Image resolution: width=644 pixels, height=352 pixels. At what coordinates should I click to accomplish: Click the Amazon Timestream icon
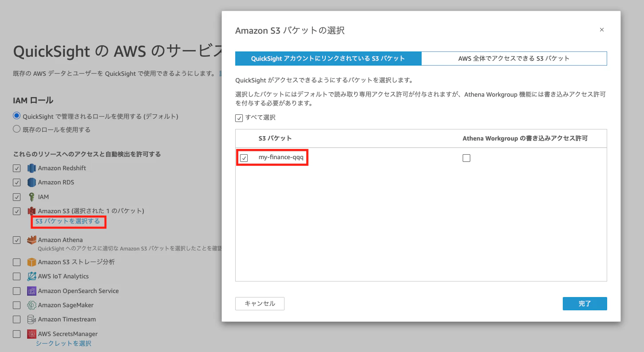click(32, 319)
